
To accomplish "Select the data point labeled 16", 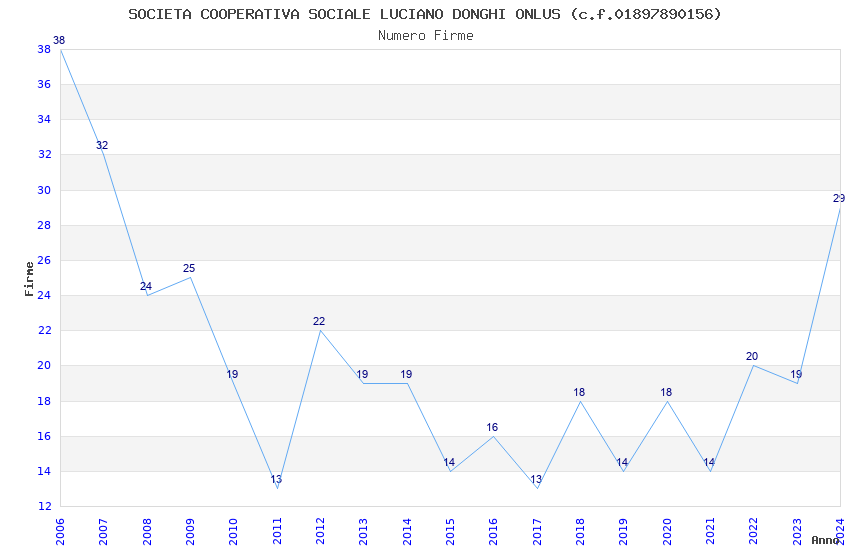I will (493, 436).
